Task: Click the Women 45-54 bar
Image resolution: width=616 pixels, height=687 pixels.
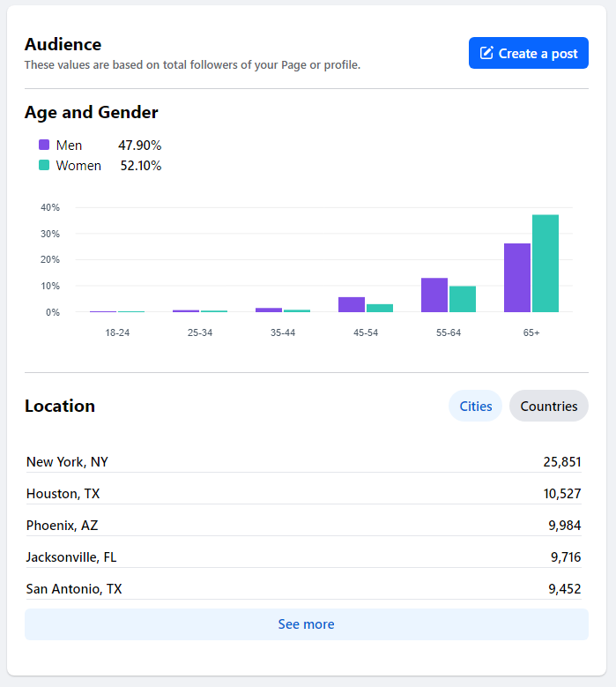Action: pos(380,308)
